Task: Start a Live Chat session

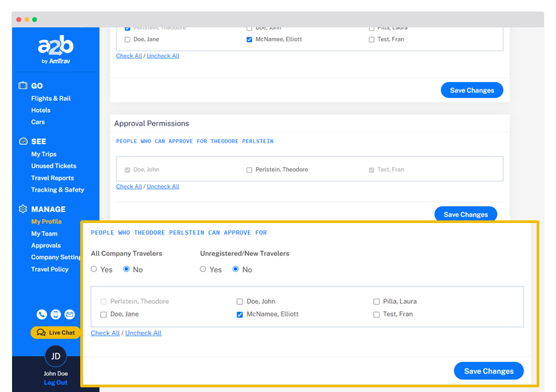Action: point(55,333)
